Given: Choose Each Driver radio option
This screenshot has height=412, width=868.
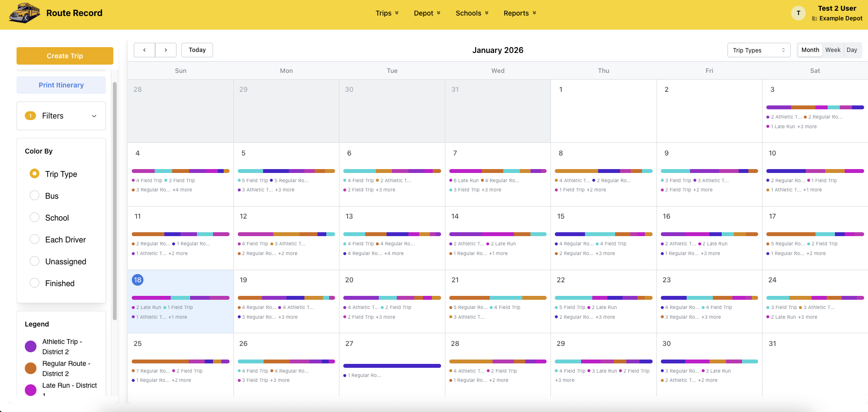Looking at the screenshot, I should (35, 239).
